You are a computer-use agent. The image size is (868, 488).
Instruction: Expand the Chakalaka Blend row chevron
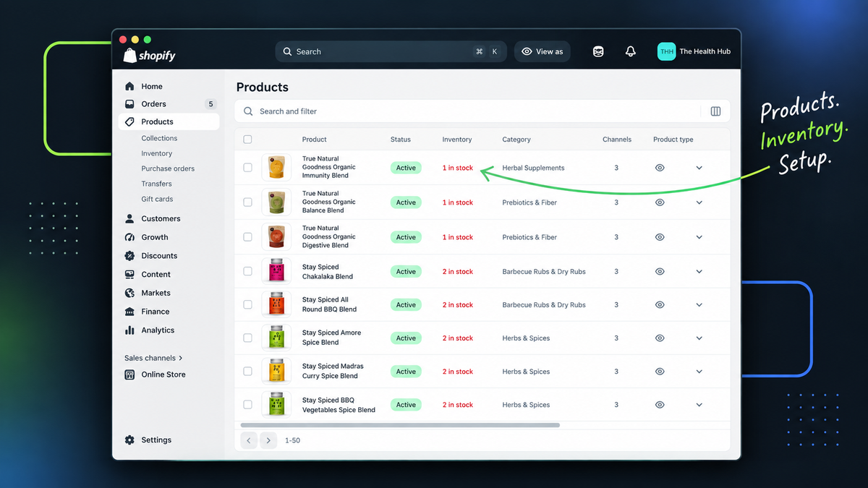[699, 272]
